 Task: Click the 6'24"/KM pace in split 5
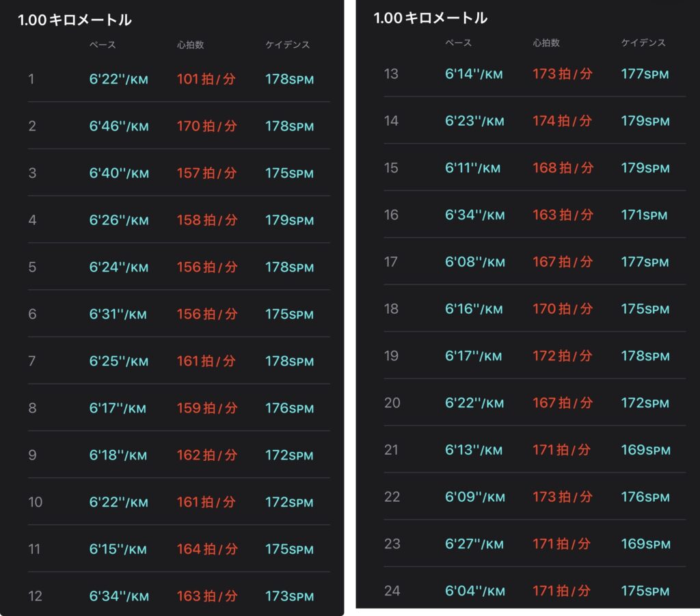click(118, 267)
